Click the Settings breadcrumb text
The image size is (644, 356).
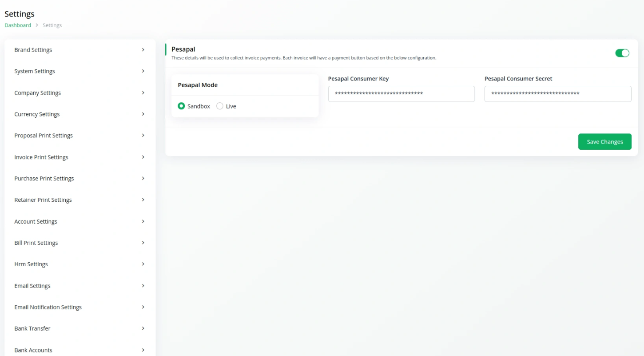pos(52,25)
